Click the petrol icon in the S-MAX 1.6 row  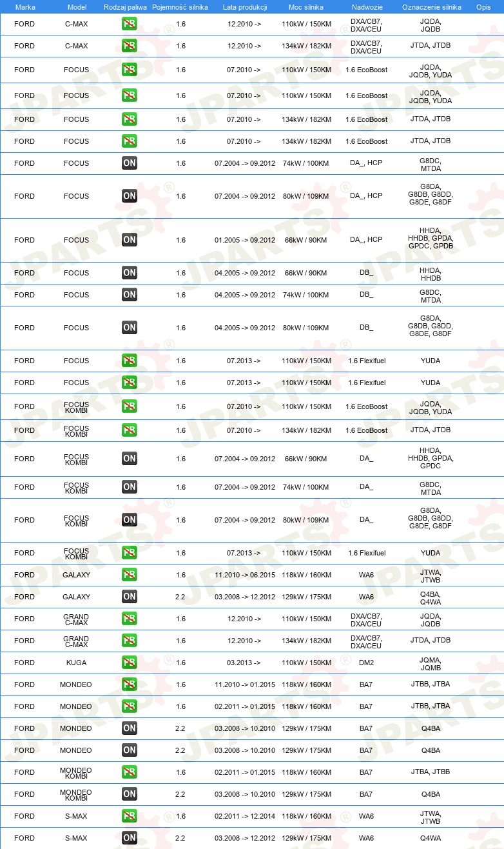(x=130, y=816)
